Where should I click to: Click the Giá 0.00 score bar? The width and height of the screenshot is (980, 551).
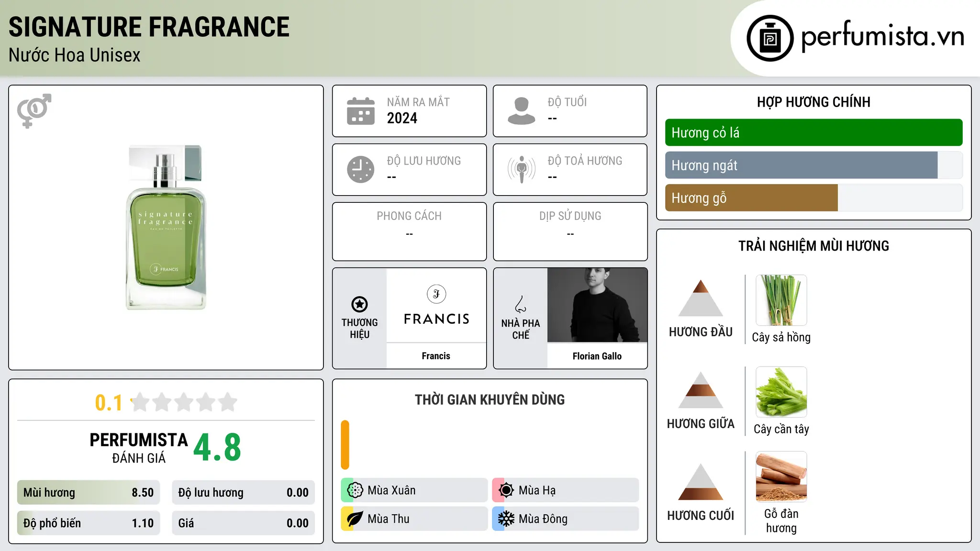tap(243, 523)
